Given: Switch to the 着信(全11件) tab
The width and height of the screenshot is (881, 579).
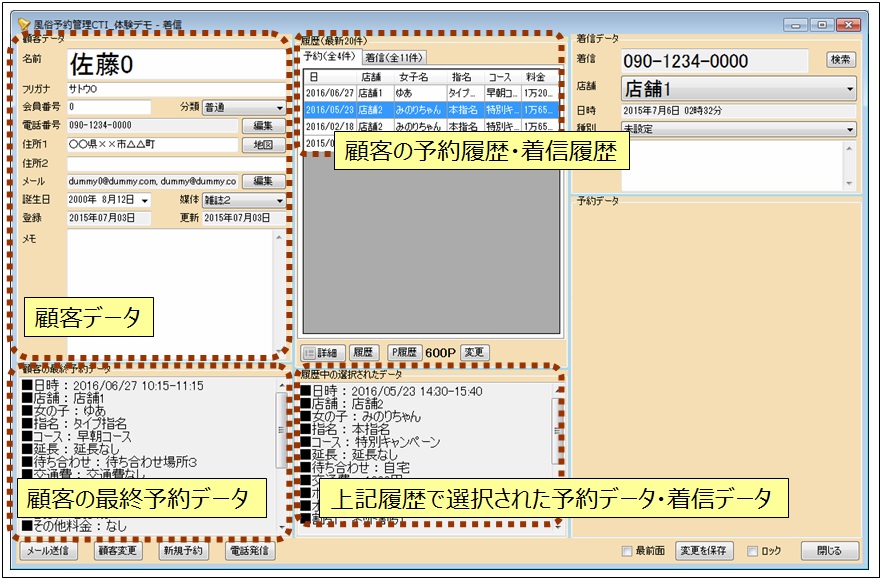Looking at the screenshot, I should click(396, 57).
